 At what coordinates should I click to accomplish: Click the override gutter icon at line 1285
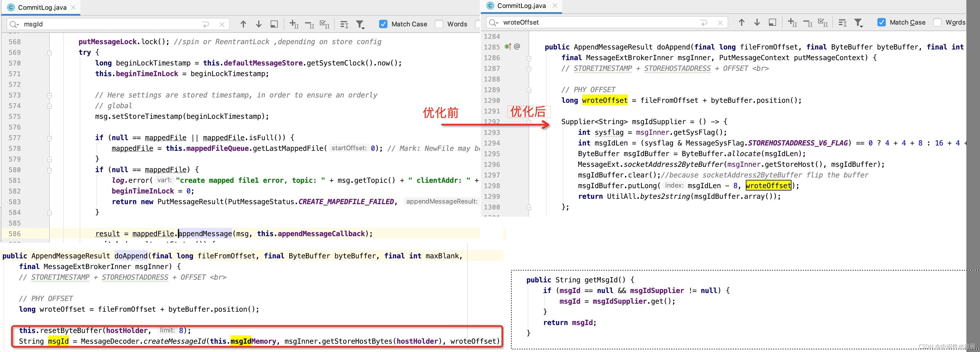click(508, 47)
